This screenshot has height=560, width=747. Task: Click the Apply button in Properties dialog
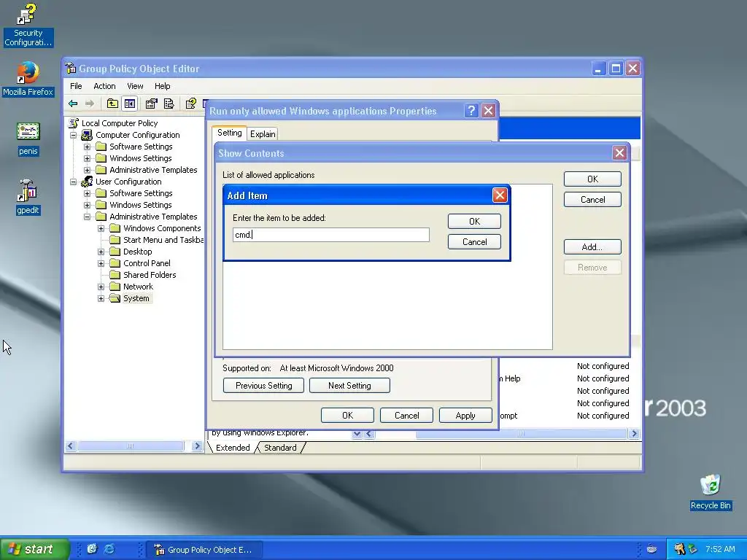(x=465, y=415)
